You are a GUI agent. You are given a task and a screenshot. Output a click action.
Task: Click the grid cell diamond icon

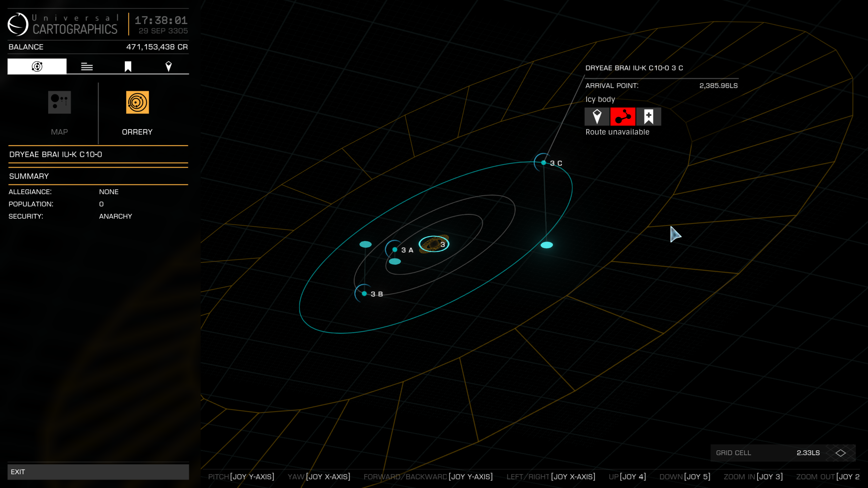pyautogui.click(x=841, y=453)
